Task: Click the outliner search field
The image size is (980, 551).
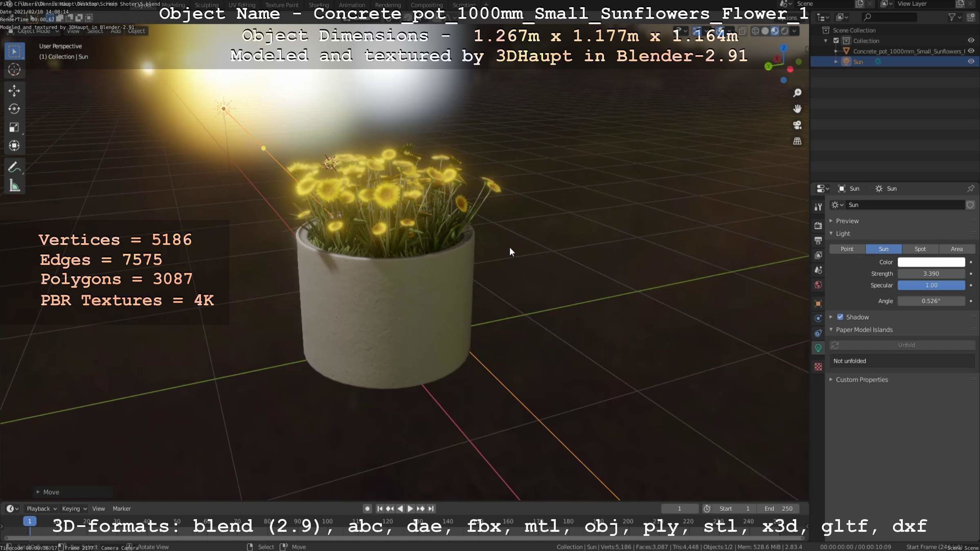Action: [889, 17]
